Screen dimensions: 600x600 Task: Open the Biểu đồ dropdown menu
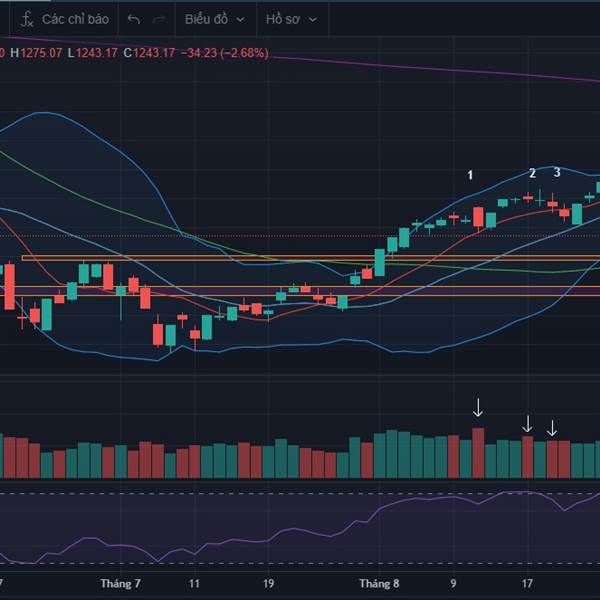coord(215,19)
